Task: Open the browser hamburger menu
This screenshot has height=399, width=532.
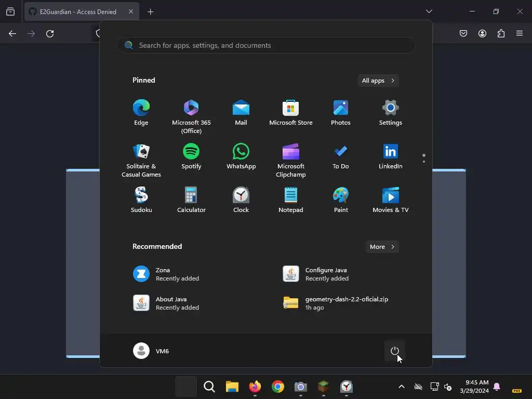Action: pos(520,33)
